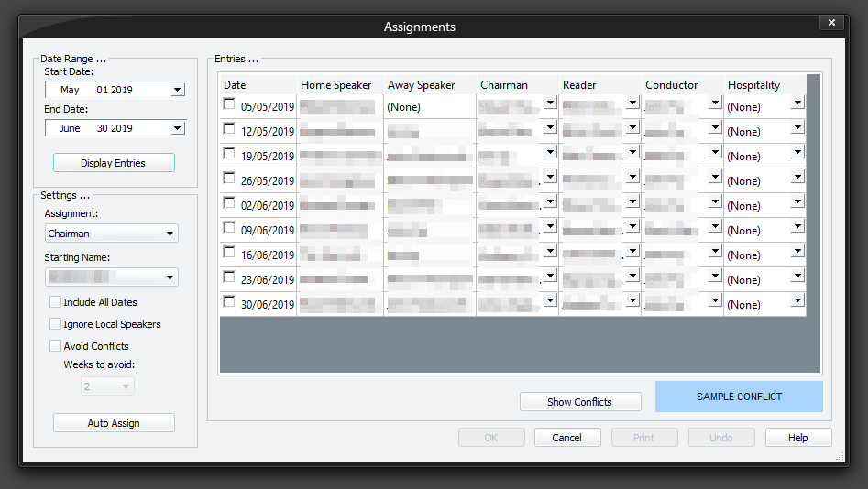Click the Auto Assign button
This screenshot has width=868, height=489.
[114, 423]
